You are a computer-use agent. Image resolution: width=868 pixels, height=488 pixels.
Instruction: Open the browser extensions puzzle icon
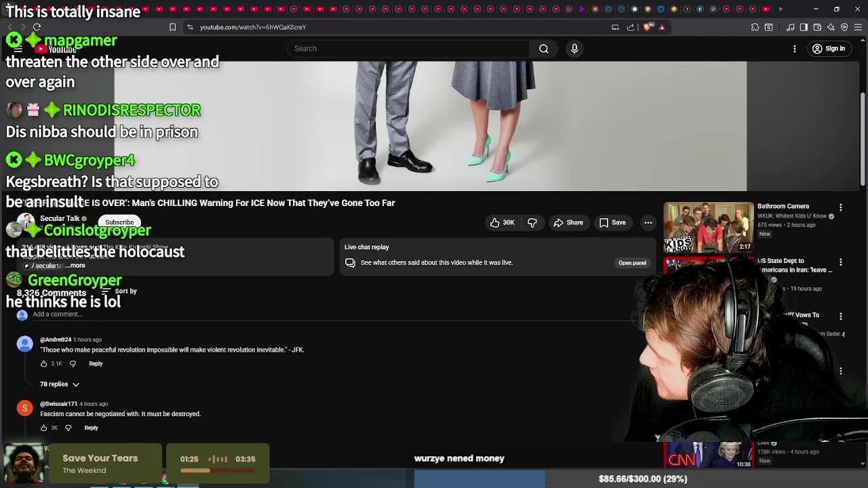[755, 27]
